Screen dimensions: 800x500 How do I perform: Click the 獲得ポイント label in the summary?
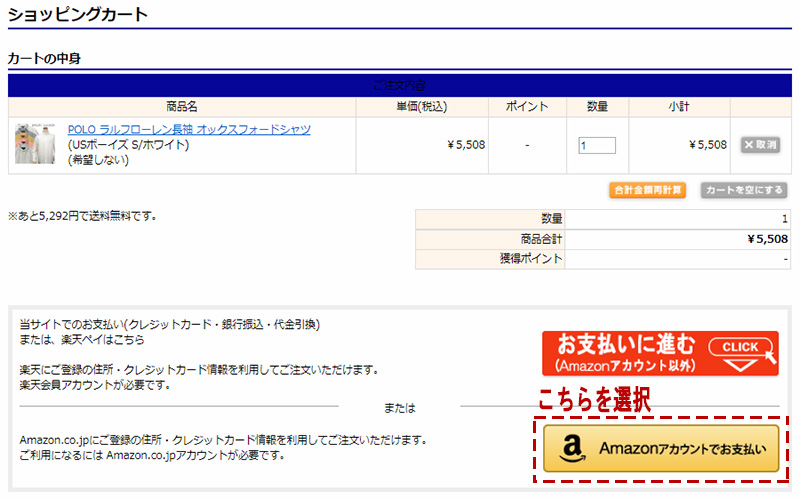(x=531, y=259)
